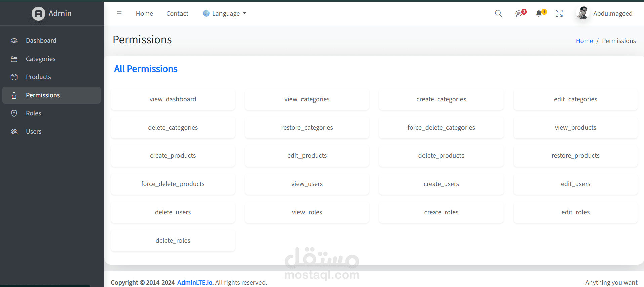This screenshot has height=287, width=644.
Task: Click the restore_categories permission card
Action: click(307, 128)
